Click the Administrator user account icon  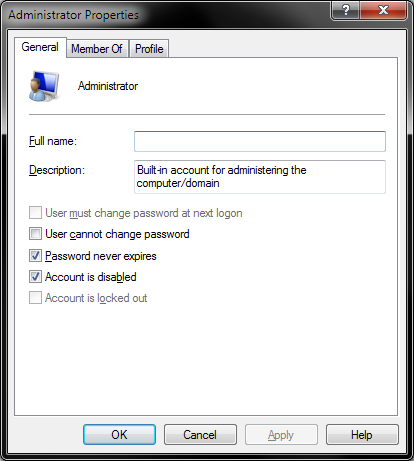click(x=44, y=86)
